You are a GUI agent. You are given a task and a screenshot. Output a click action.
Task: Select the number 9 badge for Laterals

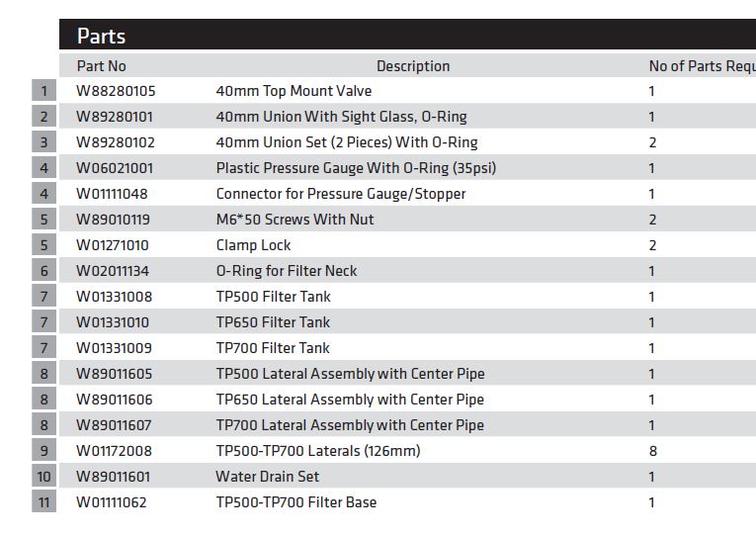(x=43, y=451)
